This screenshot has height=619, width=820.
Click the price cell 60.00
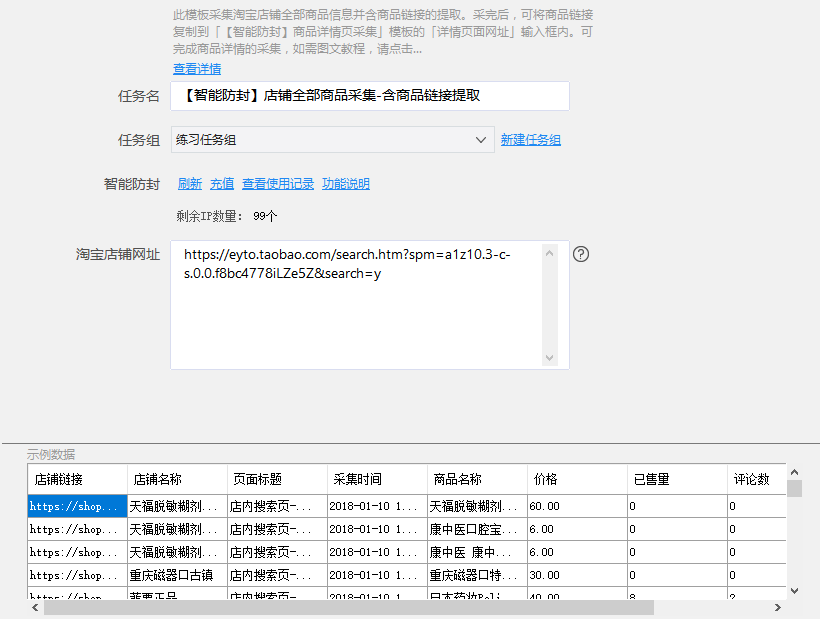coord(577,506)
